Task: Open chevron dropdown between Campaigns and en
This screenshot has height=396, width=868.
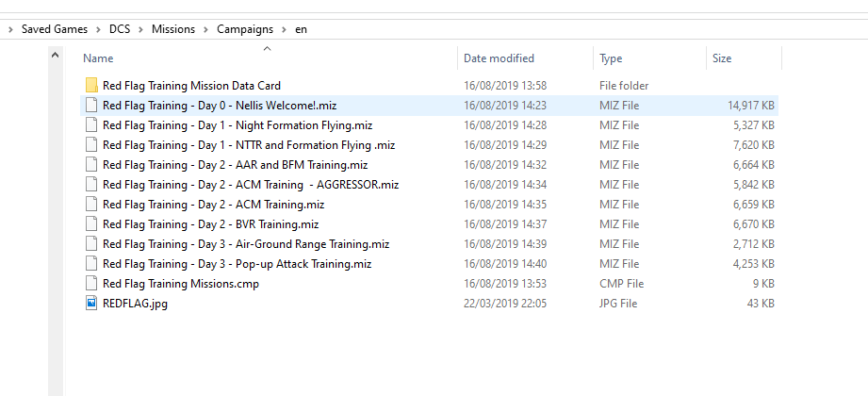Action: pyautogui.click(x=284, y=29)
